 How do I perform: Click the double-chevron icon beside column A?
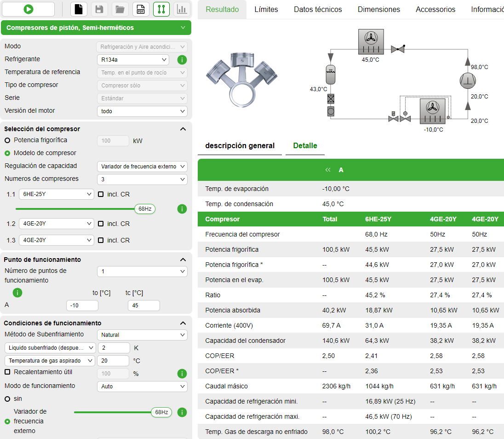(x=328, y=170)
